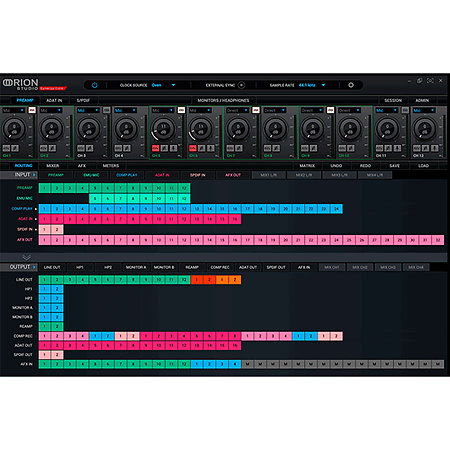Toggle the 48V button on CH 1
Image resolution: width=450 pixels, height=450 pixels.
(6, 148)
